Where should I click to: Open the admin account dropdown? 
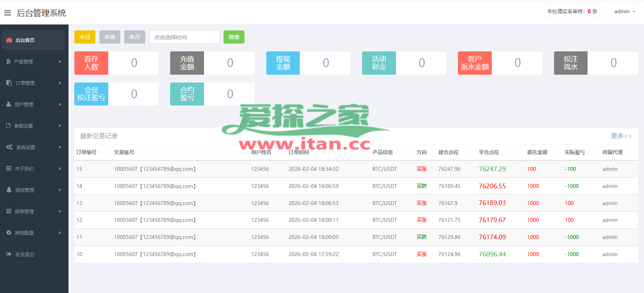coord(625,11)
